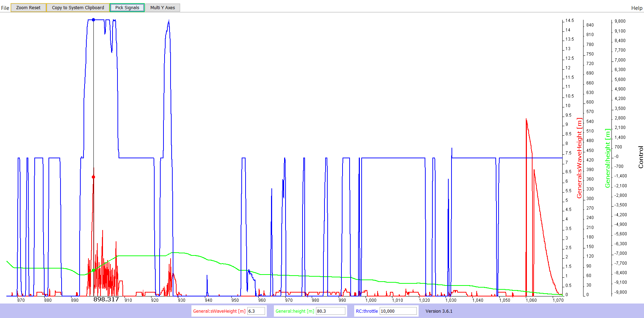The height and width of the screenshot is (318, 644).
Task: Click the Version 3.6.1 text
Action: coord(439,311)
